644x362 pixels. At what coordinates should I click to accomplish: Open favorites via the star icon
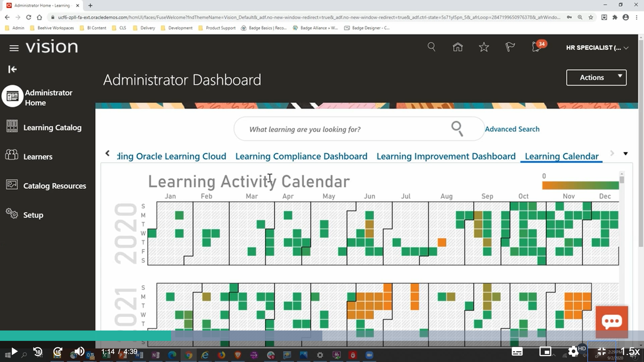484,47
